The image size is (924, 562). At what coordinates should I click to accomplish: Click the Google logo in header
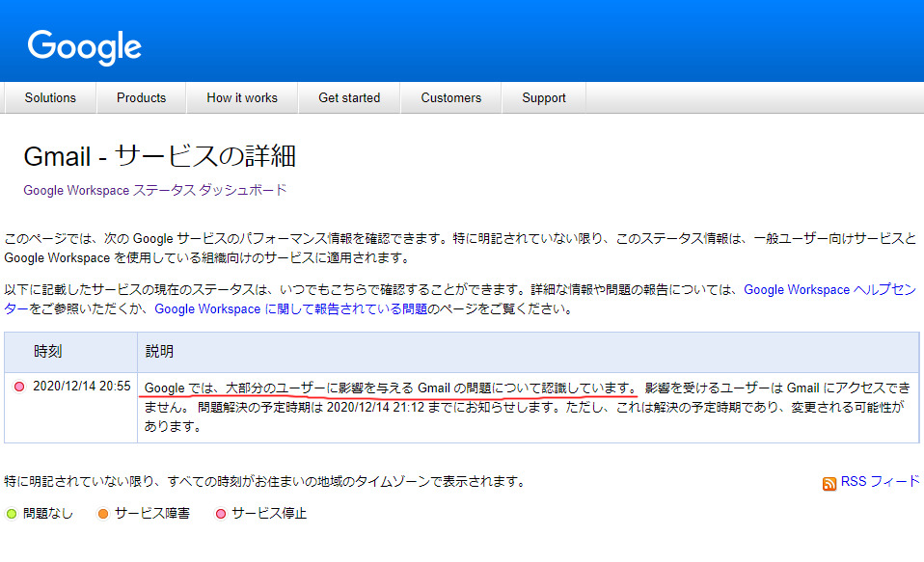point(84,47)
